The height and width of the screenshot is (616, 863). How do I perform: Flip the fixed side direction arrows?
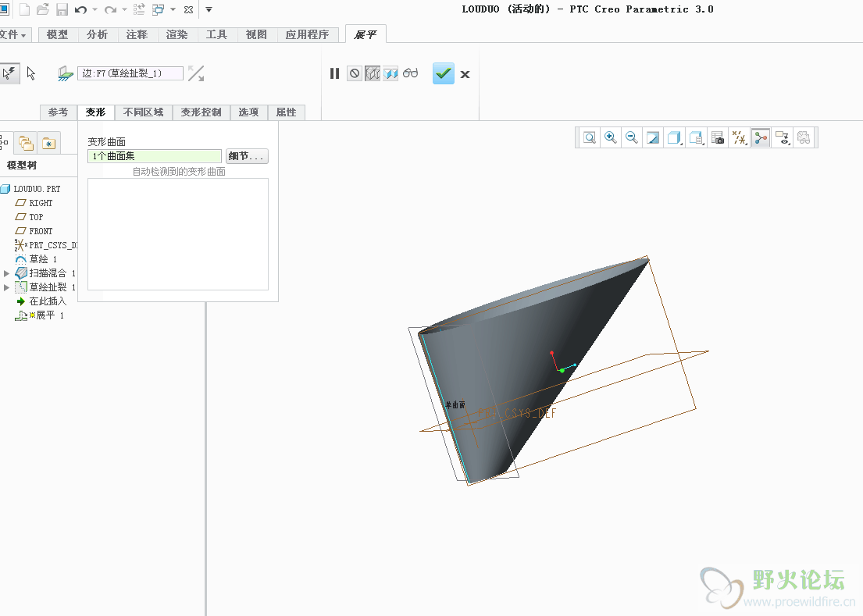pos(196,73)
